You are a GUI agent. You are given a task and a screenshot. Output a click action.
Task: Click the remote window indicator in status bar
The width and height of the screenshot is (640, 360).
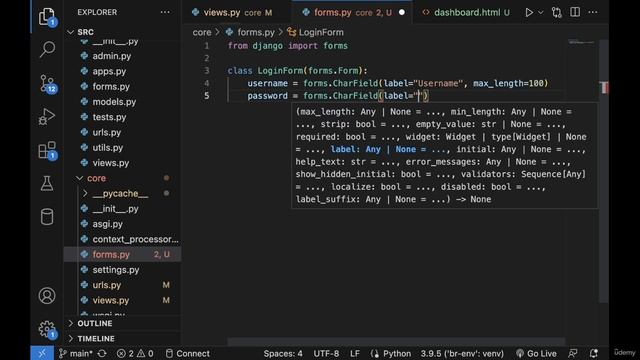(42, 353)
